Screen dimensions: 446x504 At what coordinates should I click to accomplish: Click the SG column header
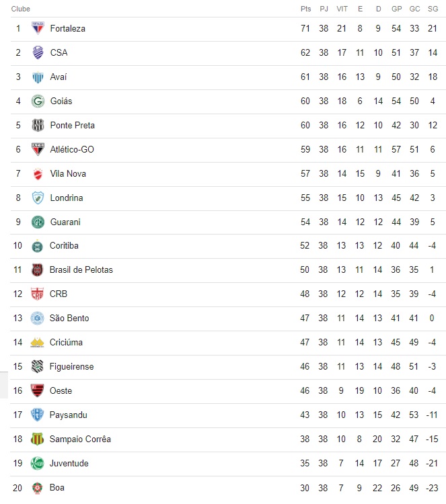433,9
